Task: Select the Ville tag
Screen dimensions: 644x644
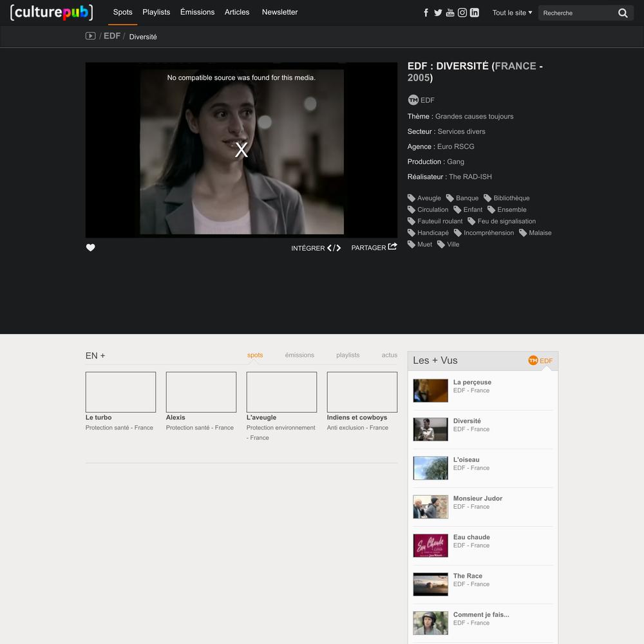Action: click(x=448, y=244)
